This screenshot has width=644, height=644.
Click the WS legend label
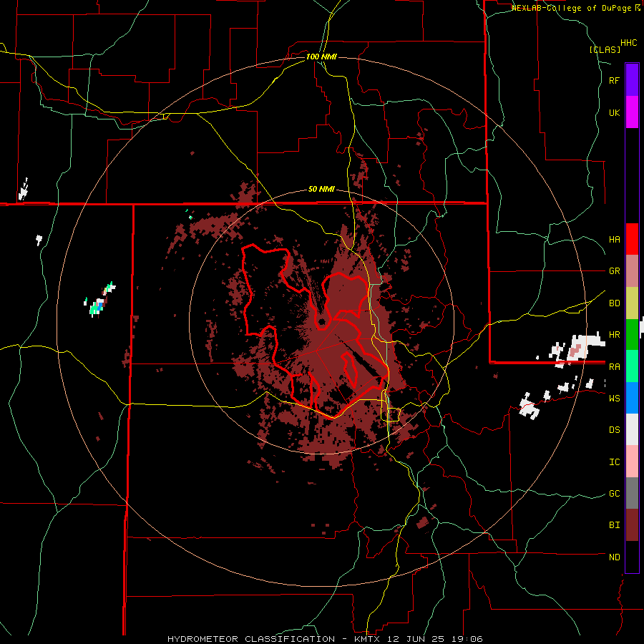614,399
